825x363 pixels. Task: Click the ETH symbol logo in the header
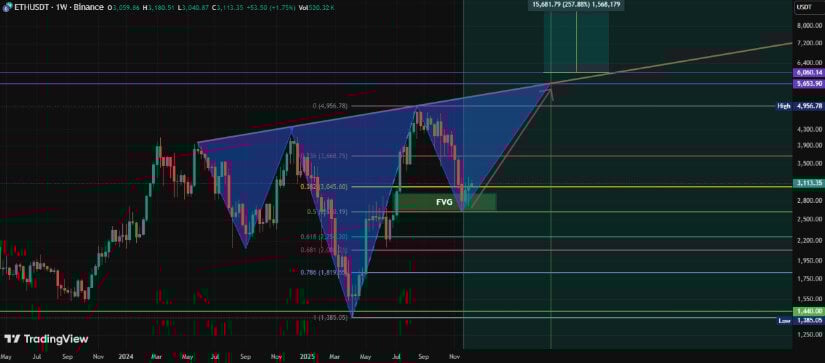point(7,8)
